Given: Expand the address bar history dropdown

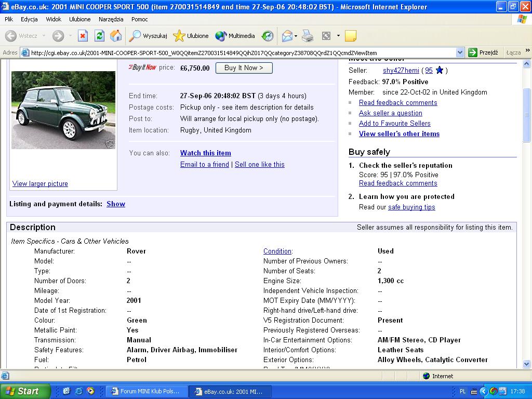Looking at the screenshot, I should 460,52.
